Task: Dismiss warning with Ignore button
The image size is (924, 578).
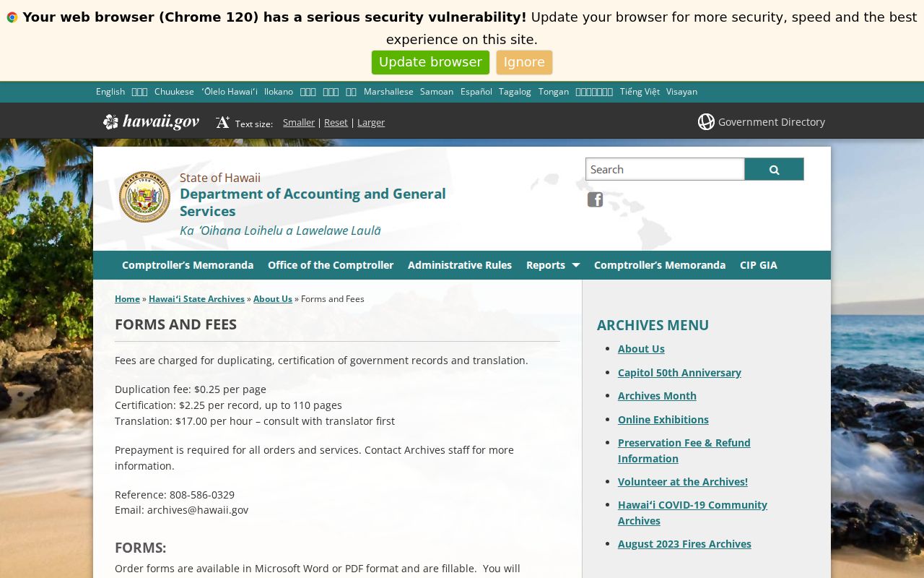Action: (524, 62)
